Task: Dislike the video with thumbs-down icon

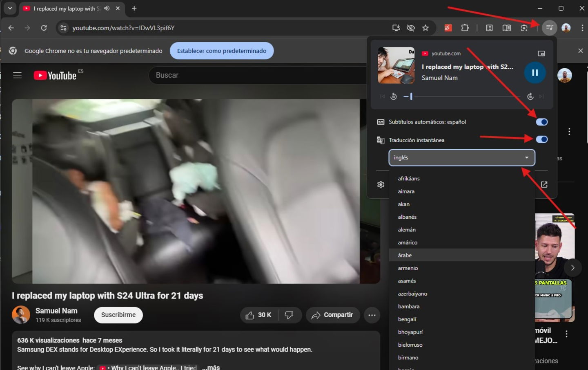Action: point(289,315)
